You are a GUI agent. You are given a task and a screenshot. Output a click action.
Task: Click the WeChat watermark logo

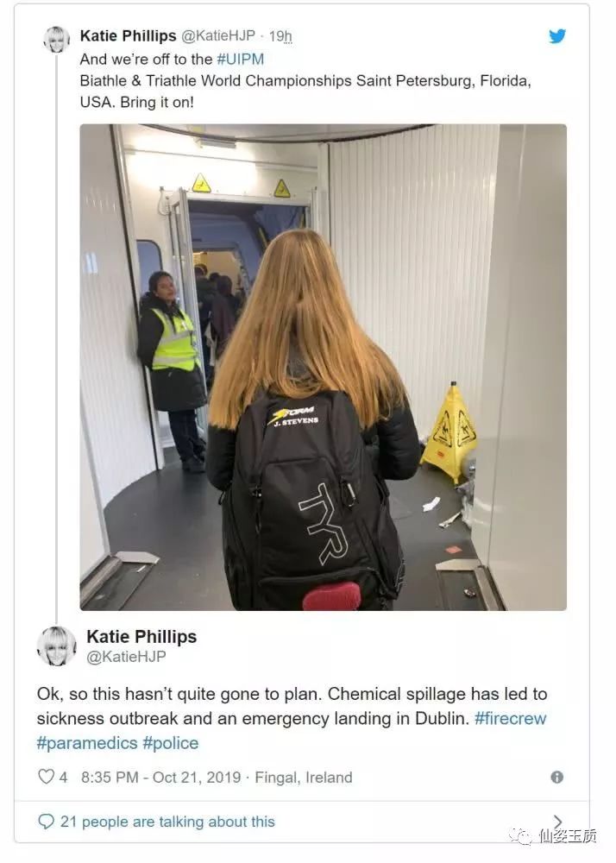pos(519,835)
